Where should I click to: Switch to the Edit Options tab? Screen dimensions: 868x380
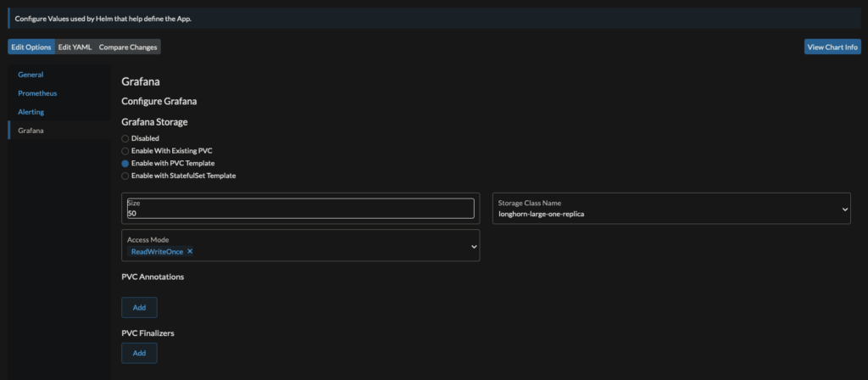pos(31,47)
